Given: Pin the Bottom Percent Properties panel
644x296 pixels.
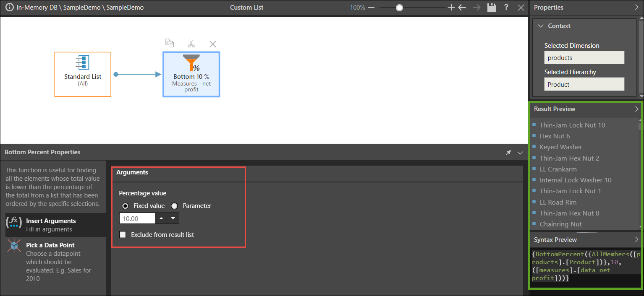Looking at the screenshot, I should [x=508, y=153].
